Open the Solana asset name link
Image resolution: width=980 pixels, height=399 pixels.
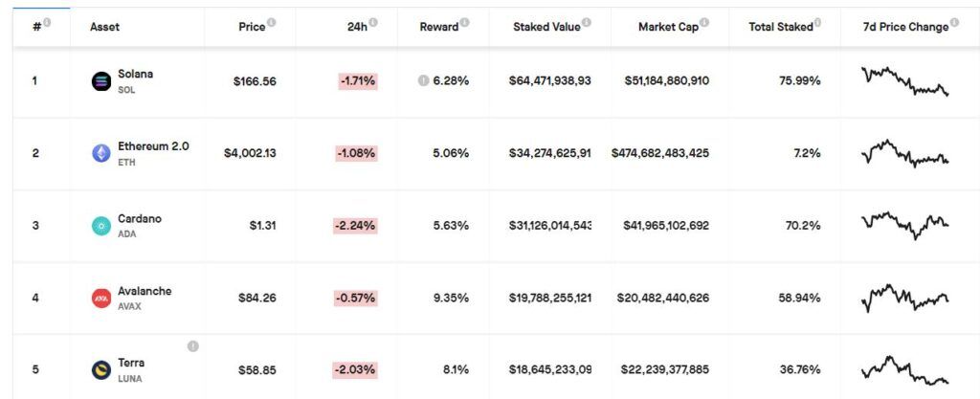tap(136, 74)
